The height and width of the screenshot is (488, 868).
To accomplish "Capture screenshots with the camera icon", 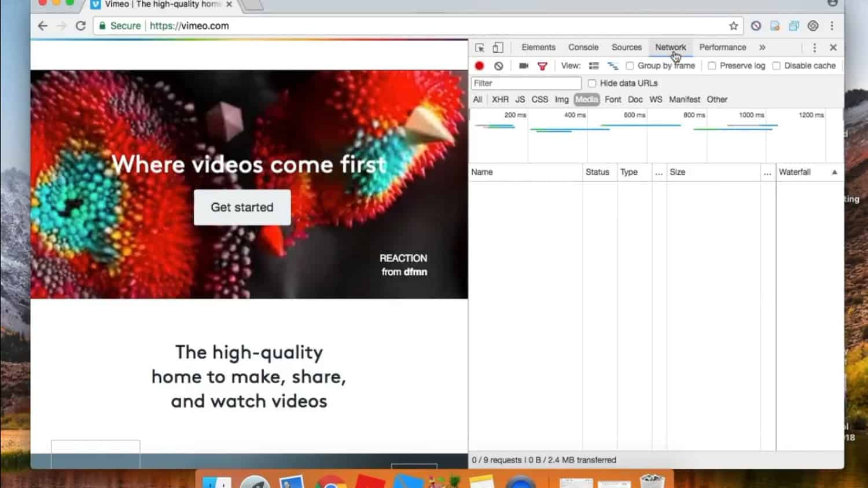I will (524, 66).
